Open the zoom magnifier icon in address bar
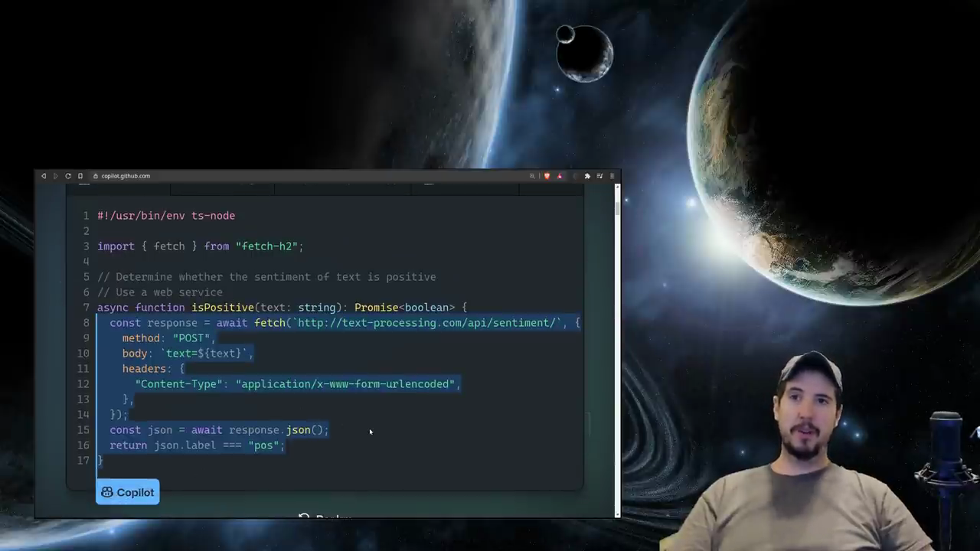The height and width of the screenshot is (551, 980). pos(532,176)
